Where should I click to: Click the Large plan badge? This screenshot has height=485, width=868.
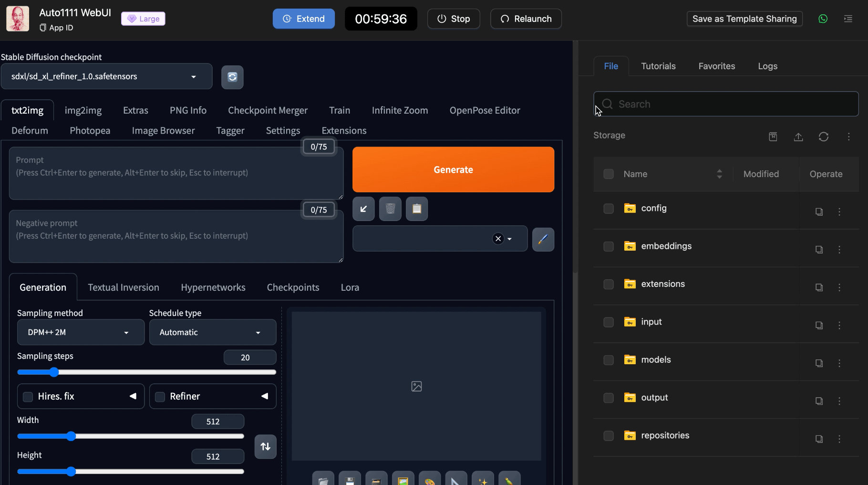tap(143, 19)
